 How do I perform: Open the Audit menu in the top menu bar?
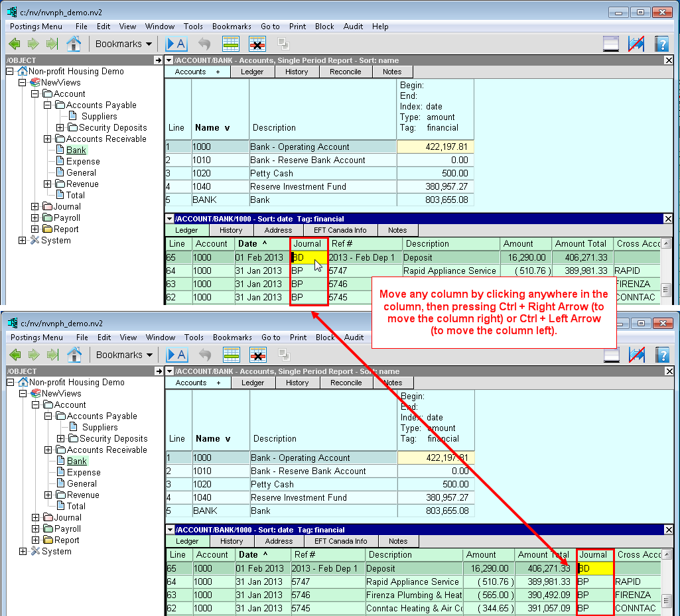[353, 27]
